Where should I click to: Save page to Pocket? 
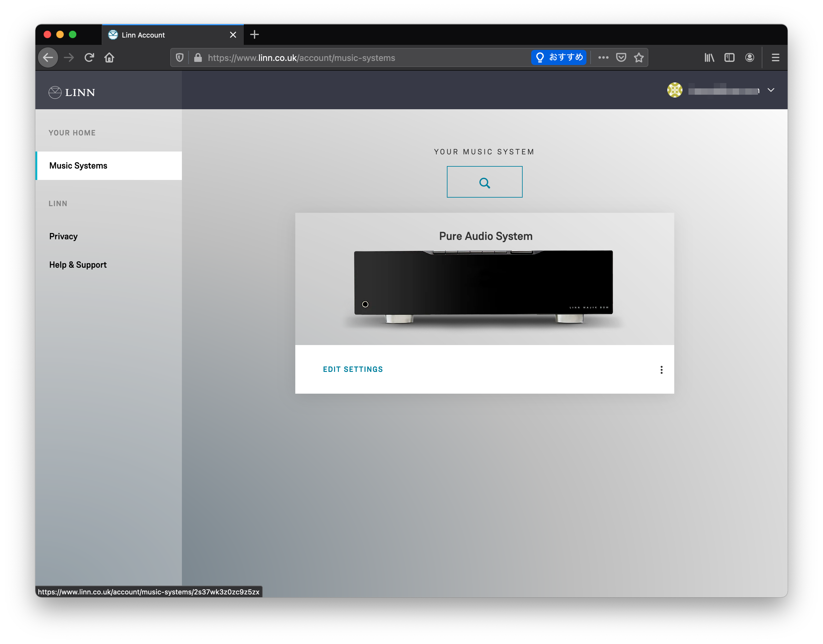point(621,58)
